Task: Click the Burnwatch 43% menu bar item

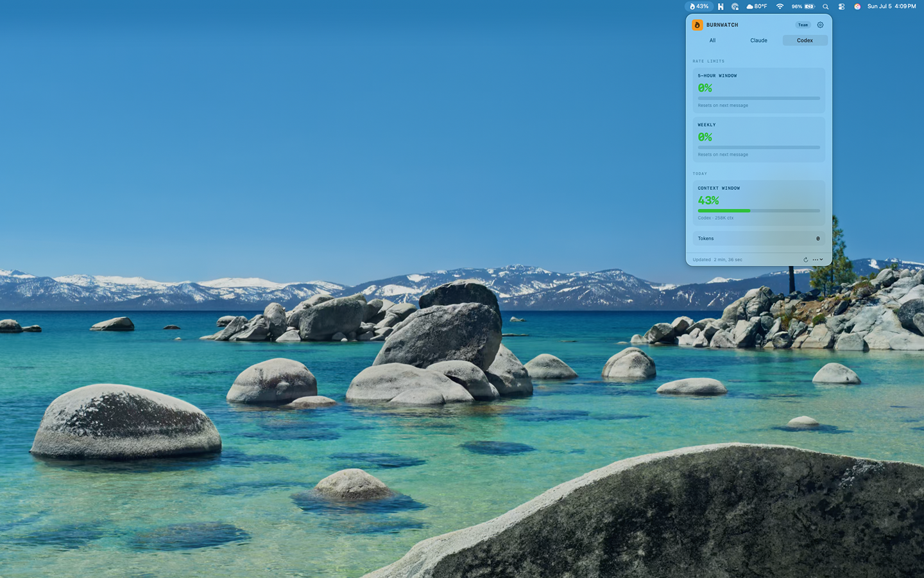Action: coord(699,6)
